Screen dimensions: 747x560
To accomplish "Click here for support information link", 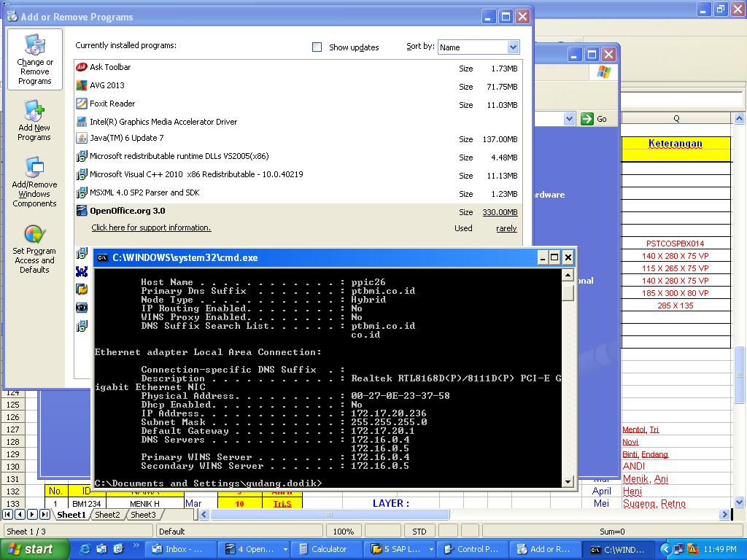I will click(151, 227).
